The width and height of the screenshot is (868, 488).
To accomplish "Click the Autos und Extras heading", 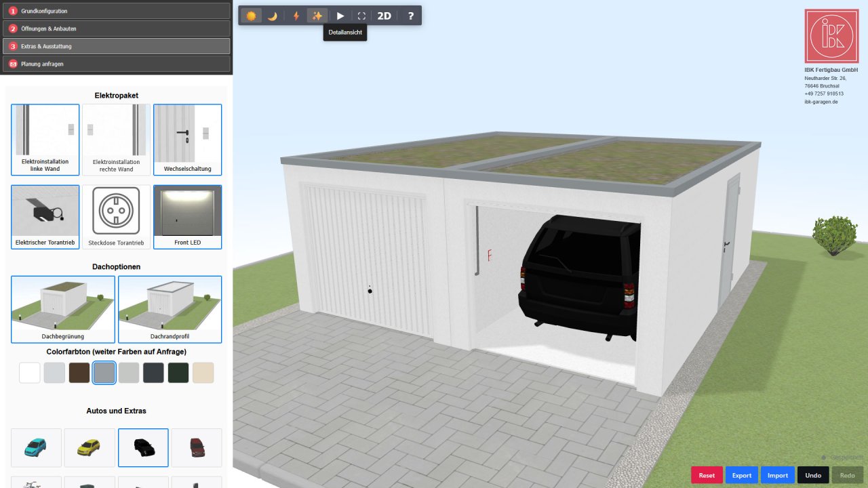I will click(x=117, y=411).
